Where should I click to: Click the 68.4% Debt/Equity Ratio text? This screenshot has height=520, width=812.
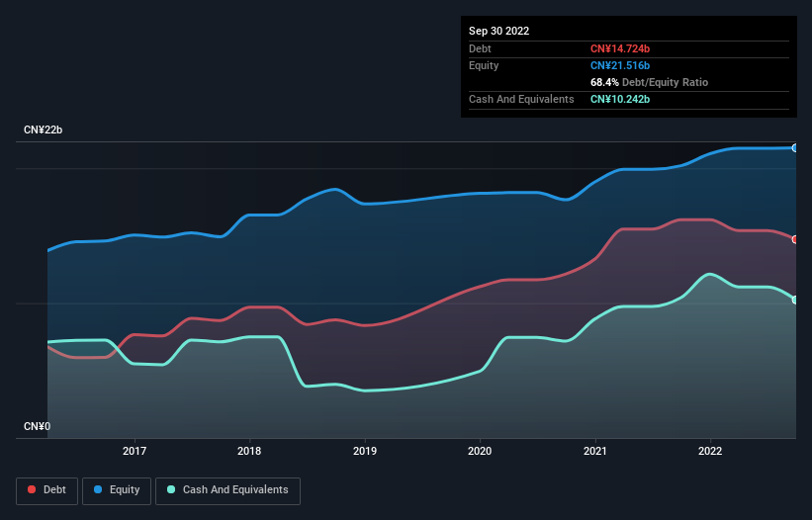[649, 82]
